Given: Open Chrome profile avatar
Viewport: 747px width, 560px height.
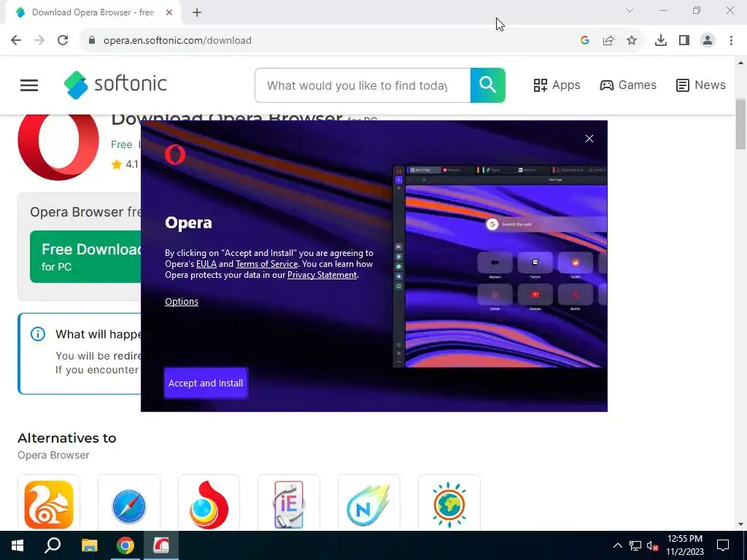Looking at the screenshot, I should click(708, 41).
